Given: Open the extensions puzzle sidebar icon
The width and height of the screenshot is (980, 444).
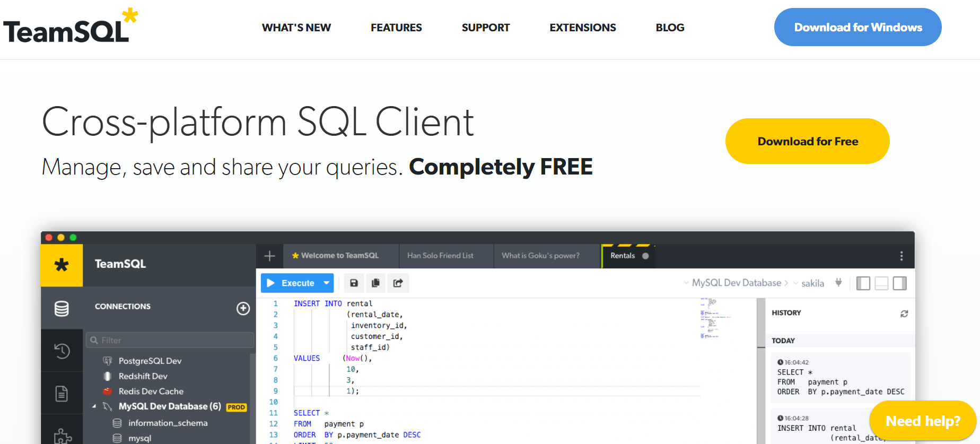Looking at the screenshot, I should tap(63, 436).
